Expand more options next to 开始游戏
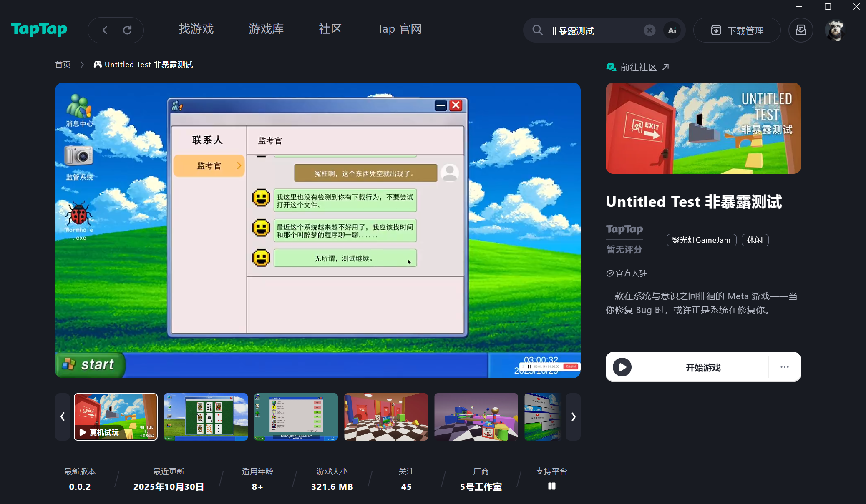The width and height of the screenshot is (866, 504). point(784,367)
